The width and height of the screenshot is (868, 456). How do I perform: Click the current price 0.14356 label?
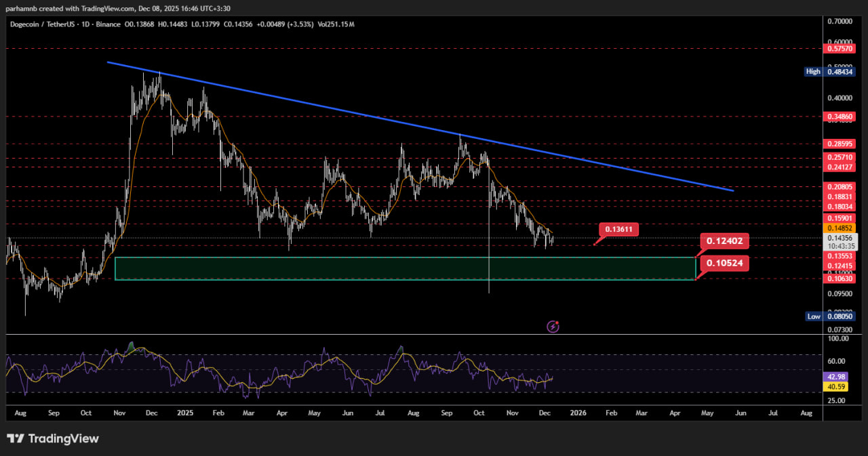coord(841,238)
